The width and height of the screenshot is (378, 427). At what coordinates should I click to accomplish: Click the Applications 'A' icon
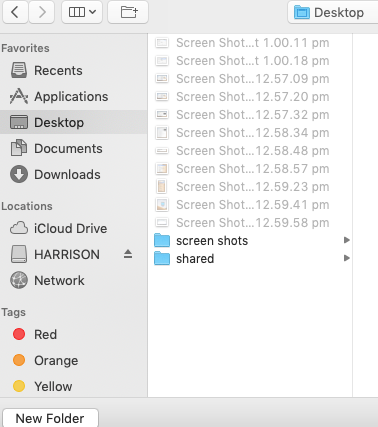click(19, 96)
